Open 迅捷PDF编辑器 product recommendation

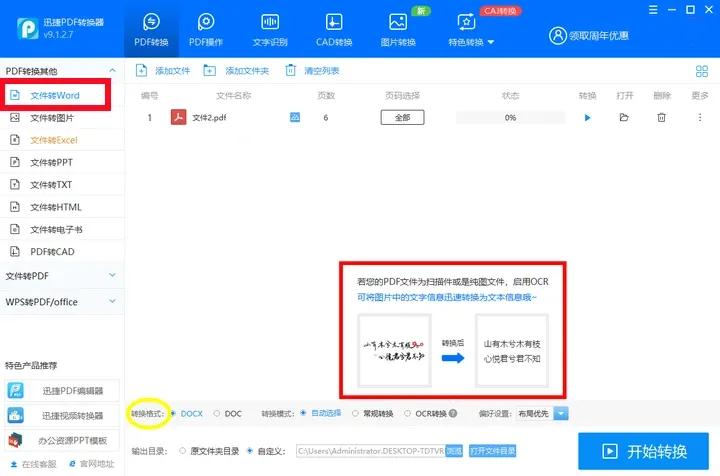coord(62,391)
